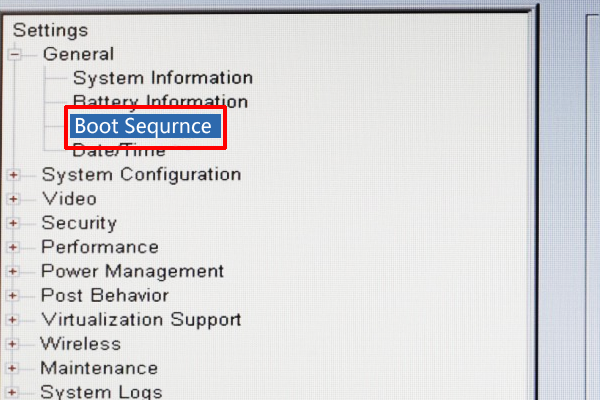Screen dimensions: 600x400
Task: Expand Power Management using its plus icon
Action: pyautogui.click(x=14, y=271)
